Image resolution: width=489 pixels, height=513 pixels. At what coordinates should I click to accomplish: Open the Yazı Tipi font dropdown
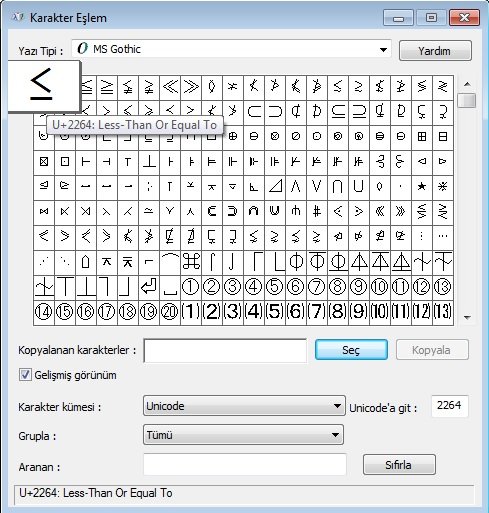tap(383, 50)
